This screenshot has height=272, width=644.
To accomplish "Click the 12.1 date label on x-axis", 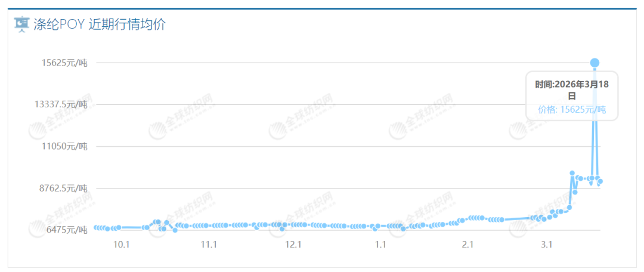I will [x=294, y=245].
